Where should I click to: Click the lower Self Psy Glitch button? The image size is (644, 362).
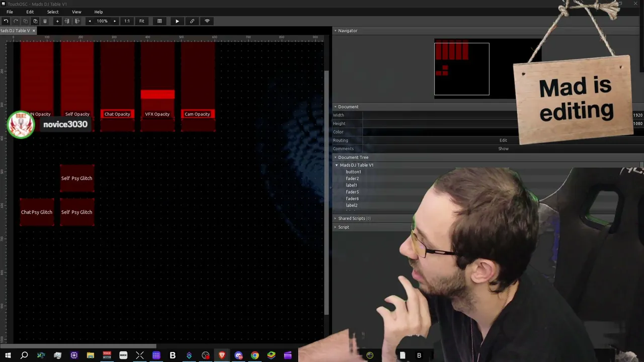(77, 212)
